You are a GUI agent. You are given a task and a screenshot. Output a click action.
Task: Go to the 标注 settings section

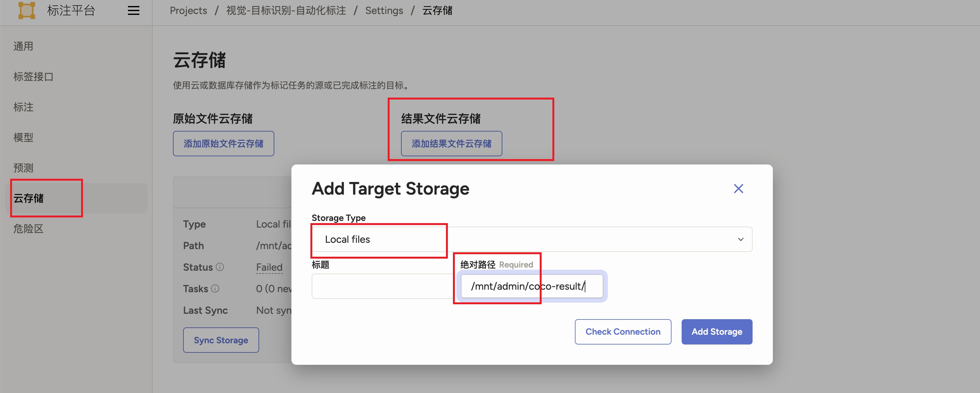(x=23, y=107)
